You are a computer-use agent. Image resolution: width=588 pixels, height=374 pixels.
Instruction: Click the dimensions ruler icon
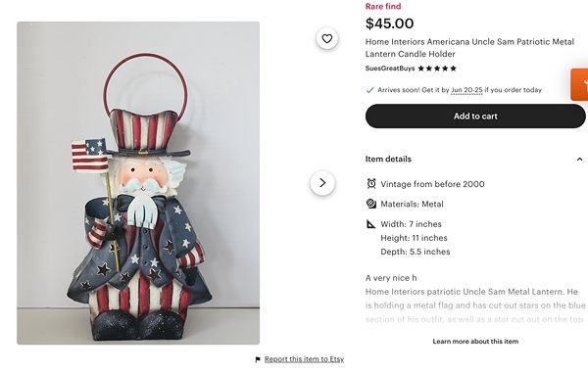pos(370,224)
